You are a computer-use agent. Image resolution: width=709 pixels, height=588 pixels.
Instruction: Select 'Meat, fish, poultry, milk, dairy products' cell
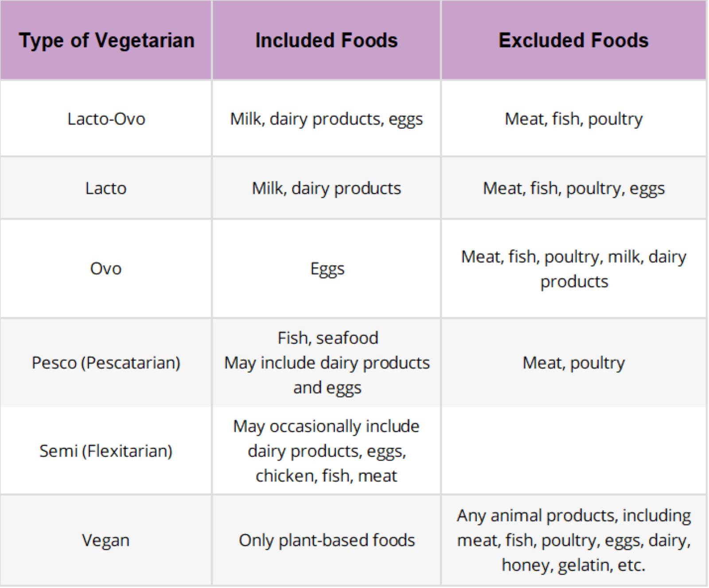(573, 269)
